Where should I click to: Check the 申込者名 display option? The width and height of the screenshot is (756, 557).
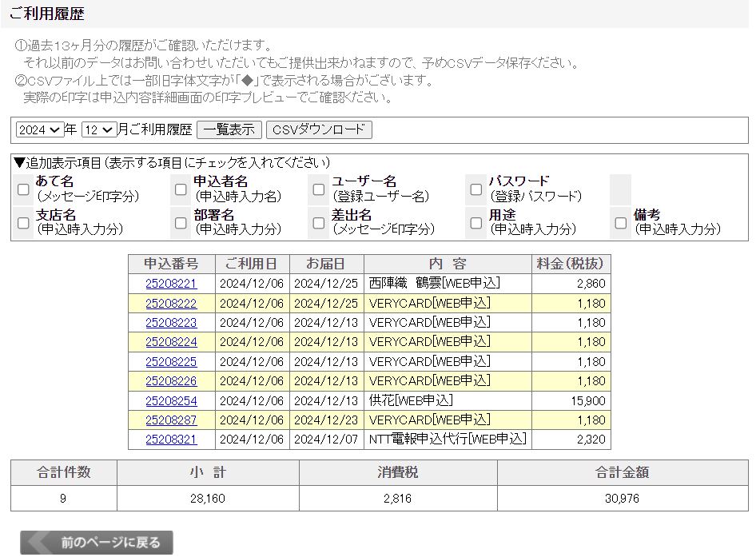click(x=181, y=189)
